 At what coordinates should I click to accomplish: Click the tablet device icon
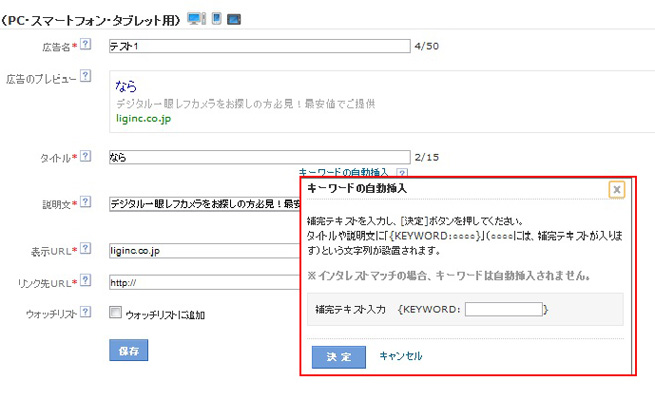click(x=233, y=18)
